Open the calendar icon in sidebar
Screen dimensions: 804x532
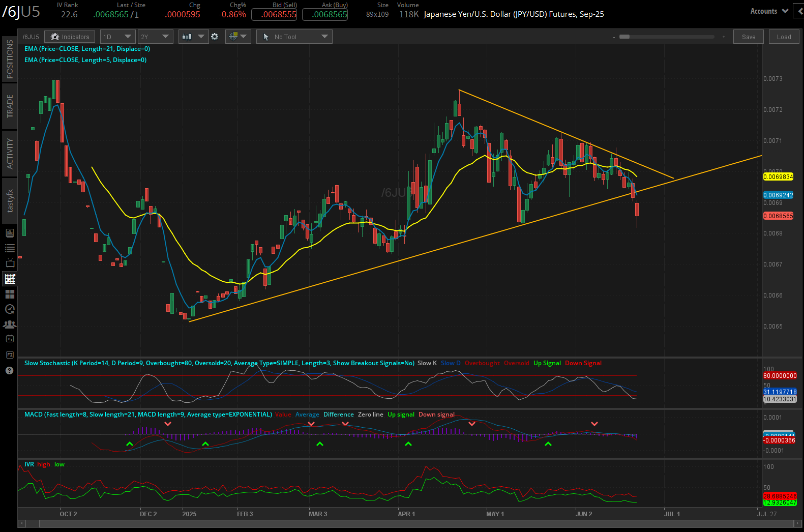pyautogui.click(x=10, y=339)
